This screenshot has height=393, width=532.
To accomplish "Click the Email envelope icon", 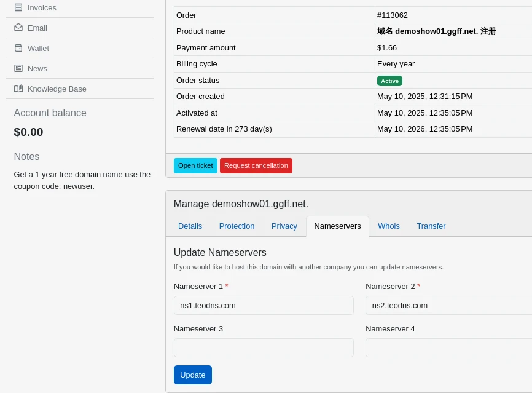I will click(x=18, y=28).
